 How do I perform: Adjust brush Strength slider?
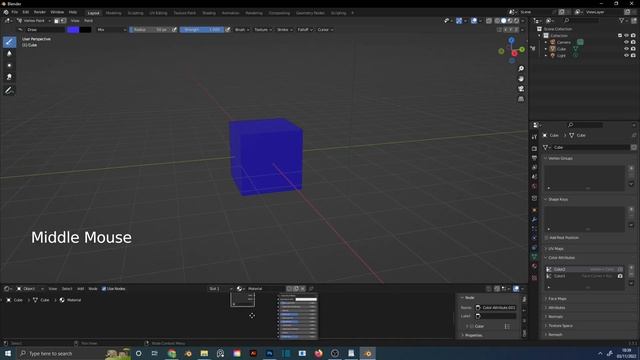click(202, 29)
